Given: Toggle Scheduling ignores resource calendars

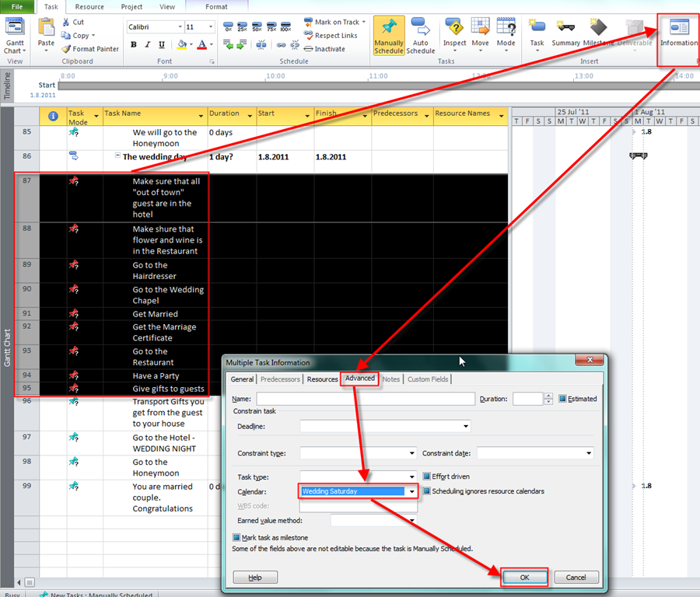Looking at the screenshot, I should tap(426, 491).
